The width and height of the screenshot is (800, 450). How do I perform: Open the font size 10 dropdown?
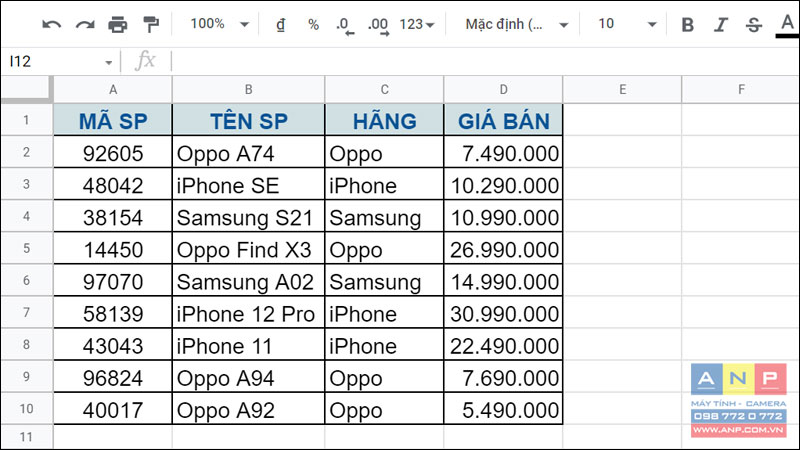pyautogui.click(x=627, y=24)
